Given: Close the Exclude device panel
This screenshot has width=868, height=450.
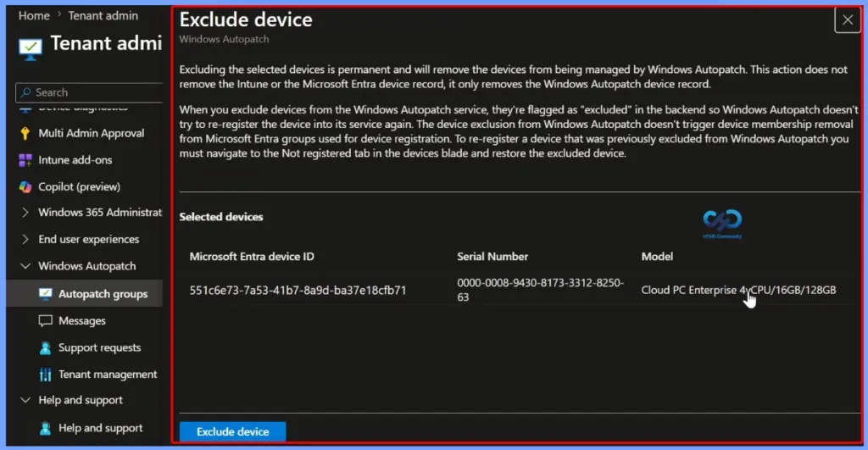Looking at the screenshot, I should [847, 20].
